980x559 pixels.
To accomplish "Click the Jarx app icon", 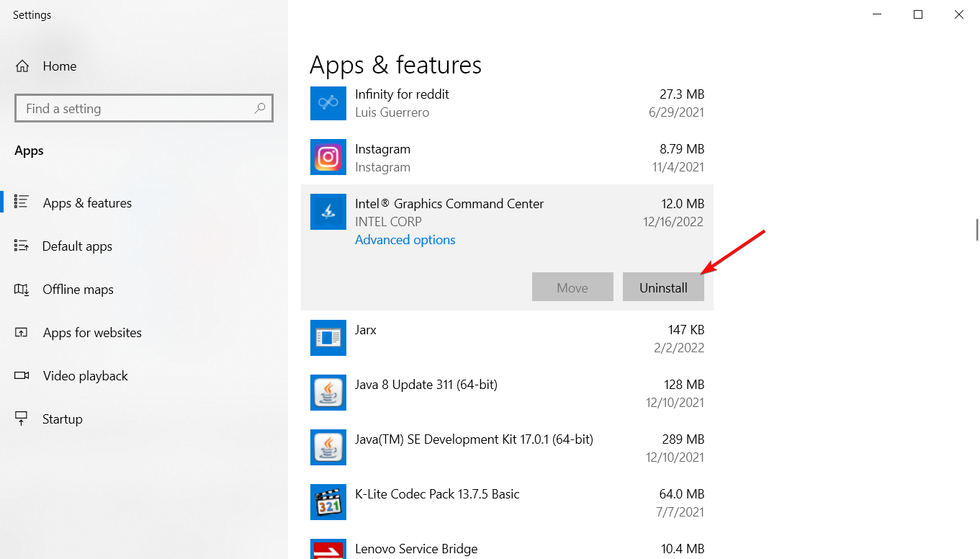I will [328, 338].
